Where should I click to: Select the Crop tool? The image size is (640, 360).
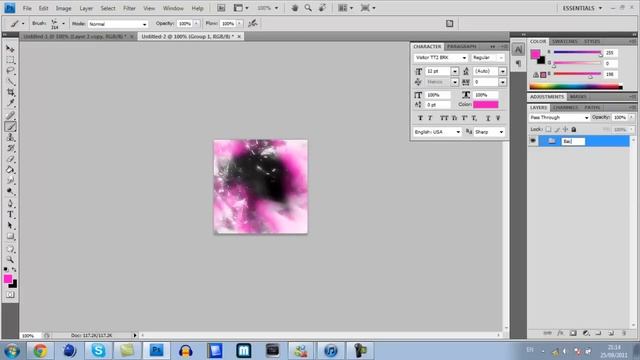coord(10,93)
